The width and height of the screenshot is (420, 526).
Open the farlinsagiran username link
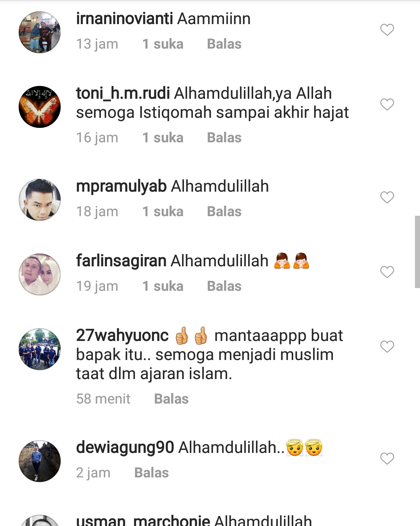coord(121,261)
